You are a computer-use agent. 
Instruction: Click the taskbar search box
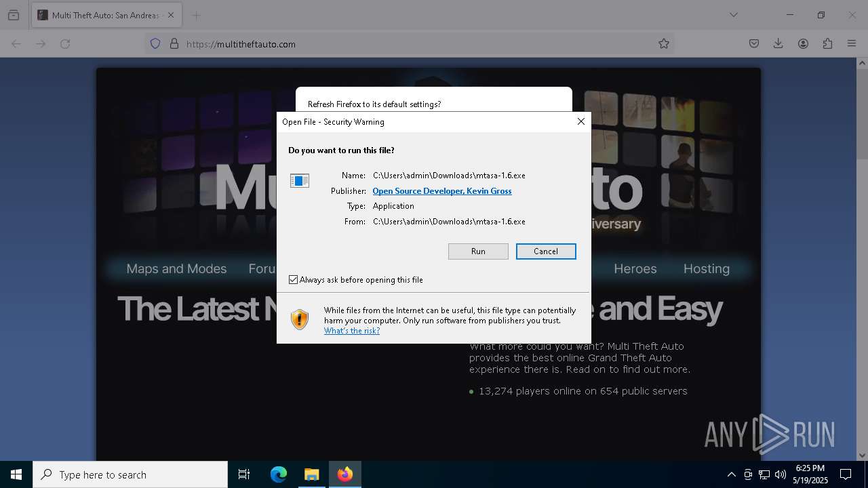point(130,474)
